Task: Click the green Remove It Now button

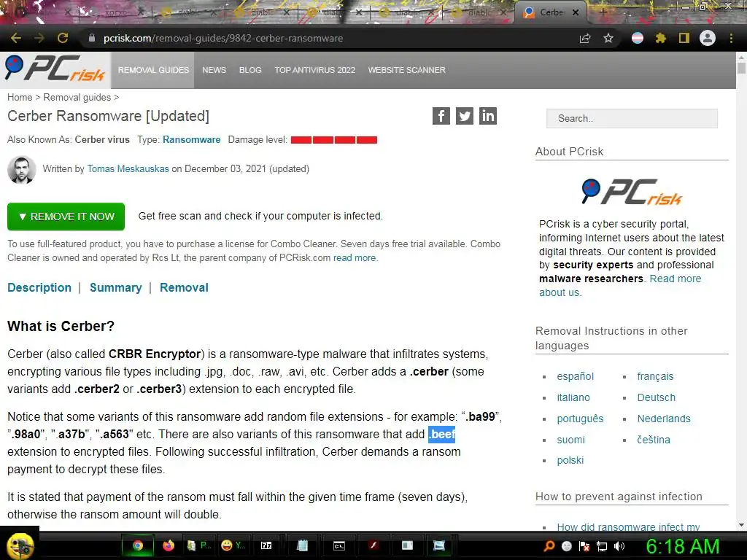Action: click(66, 217)
